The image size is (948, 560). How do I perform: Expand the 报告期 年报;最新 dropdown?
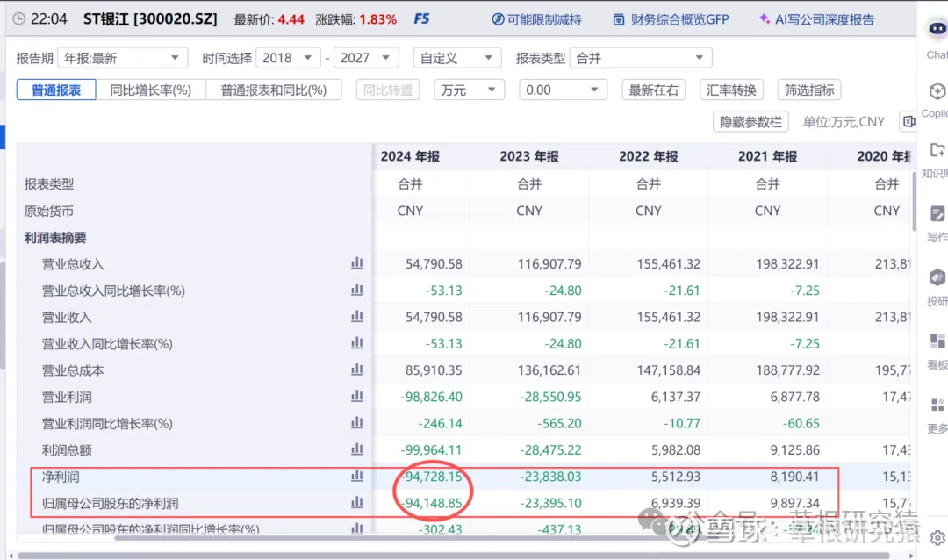(x=123, y=58)
